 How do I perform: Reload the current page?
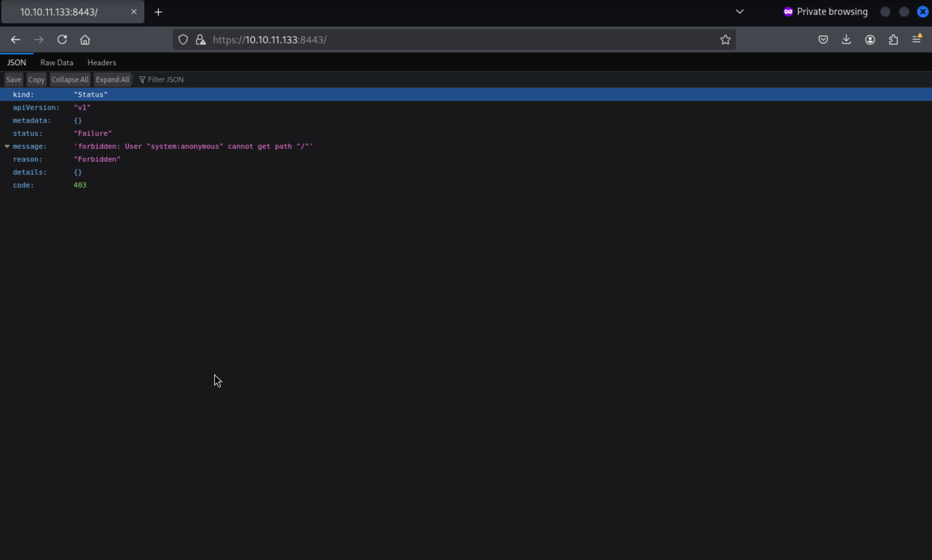pyautogui.click(x=62, y=40)
